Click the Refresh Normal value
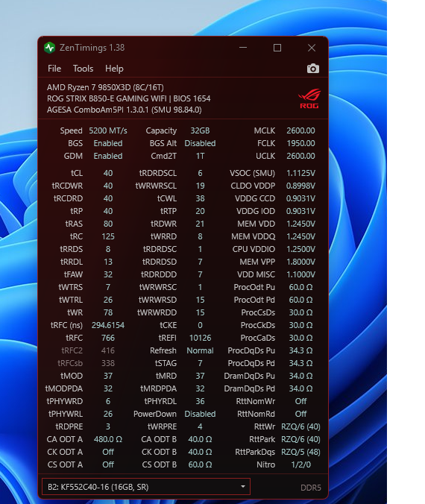This screenshot has height=504, width=425. [200, 350]
